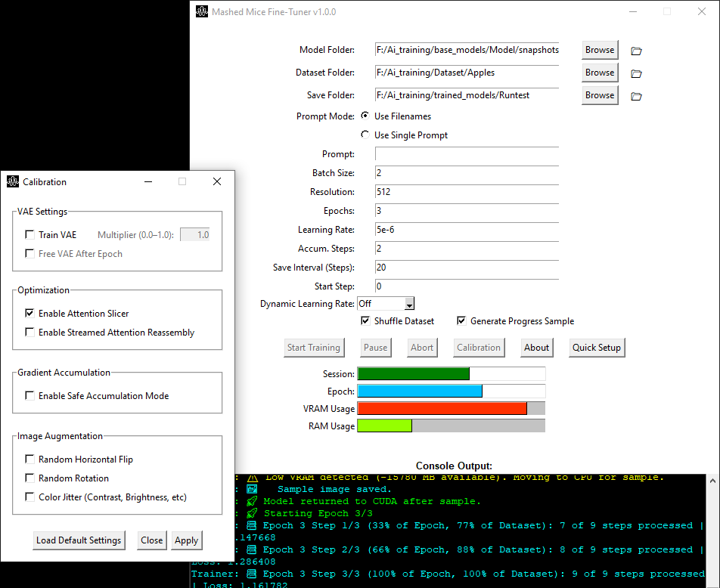Close the Mashed Mice Fine-Tuner window
Viewport: 720px width, 588px height.
click(x=702, y=11)
